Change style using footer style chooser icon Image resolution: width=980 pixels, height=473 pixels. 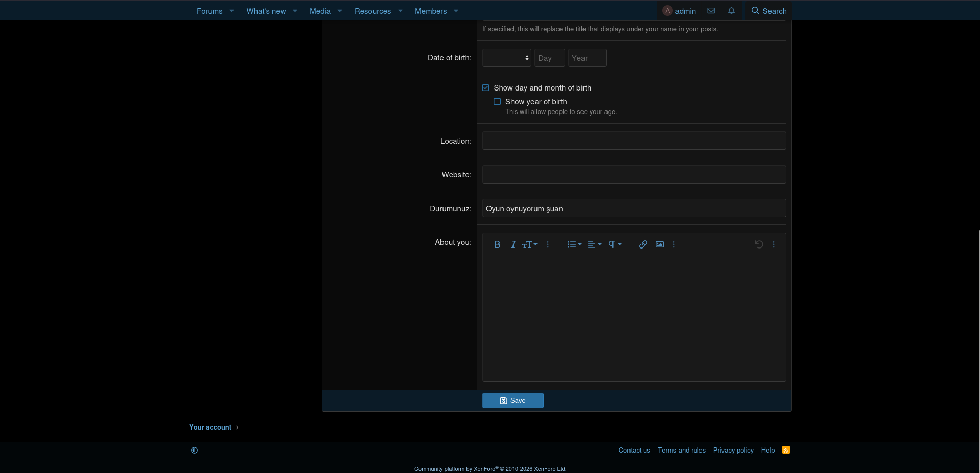(194, 450)
